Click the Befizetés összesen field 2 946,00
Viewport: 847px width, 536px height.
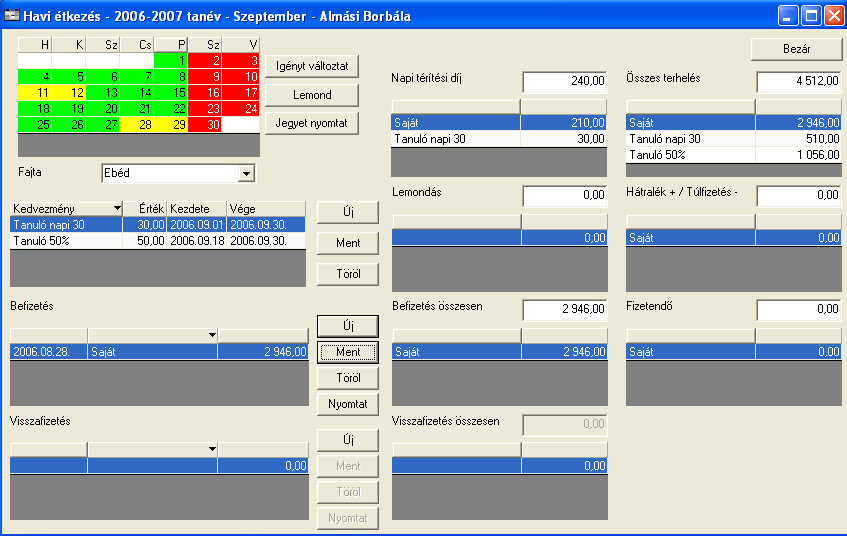pos(564,310)
